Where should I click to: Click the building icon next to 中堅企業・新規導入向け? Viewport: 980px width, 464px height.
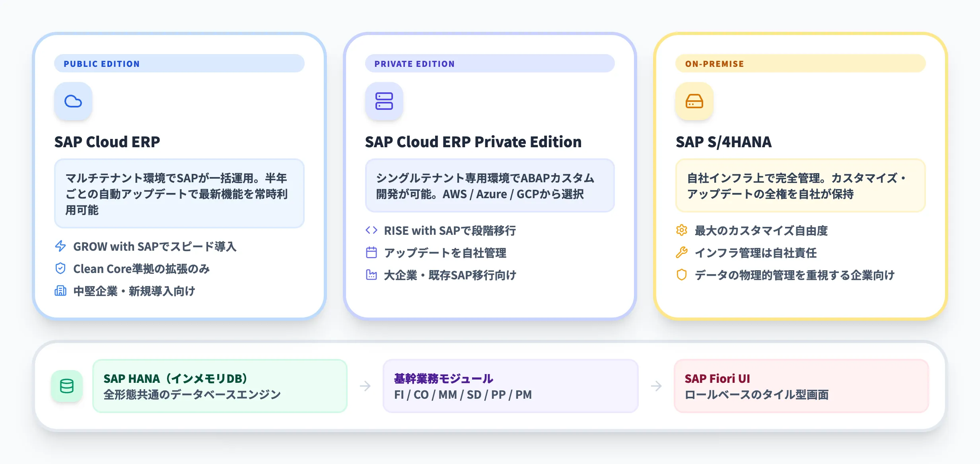pyautogui.click(x=60, y=291)
